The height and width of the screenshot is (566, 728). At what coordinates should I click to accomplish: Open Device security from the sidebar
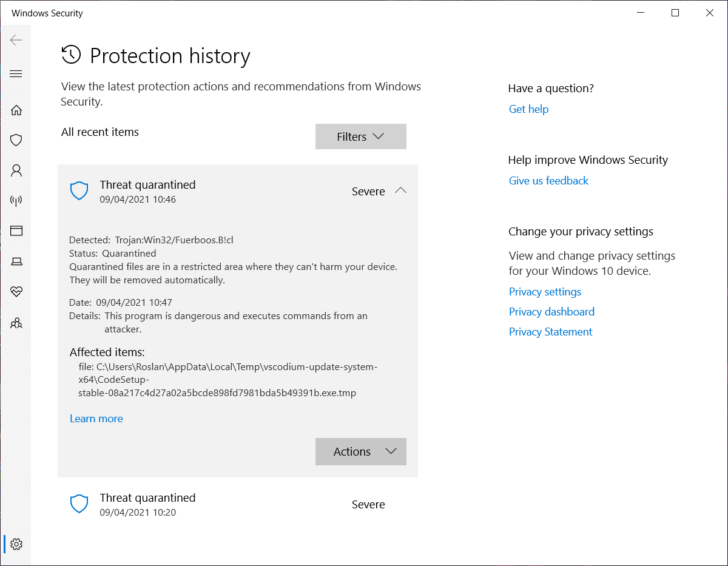16,261
